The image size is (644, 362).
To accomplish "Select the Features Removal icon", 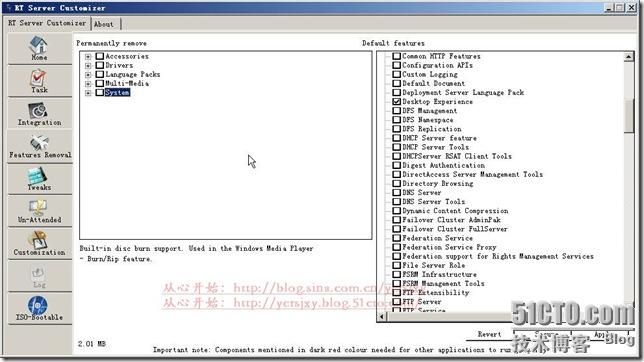I will click(x=39, y=147).
